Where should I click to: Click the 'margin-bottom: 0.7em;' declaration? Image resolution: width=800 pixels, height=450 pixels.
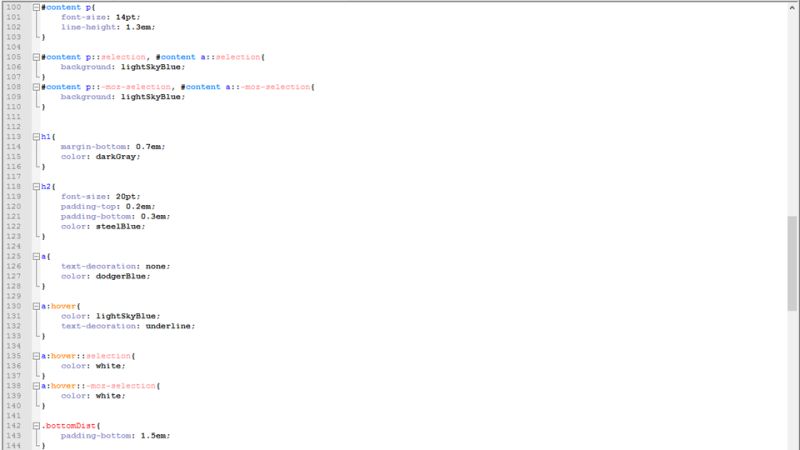(x=113, y=147)
